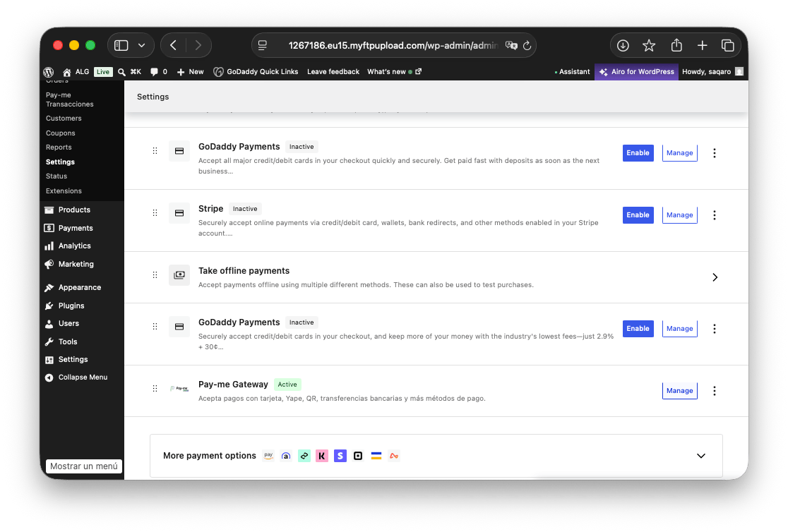Click the drag handle for Pay-me Gateway row
The height and width of the screenshot is (532, 788).
pyautogui.click(x=155, y=388)
